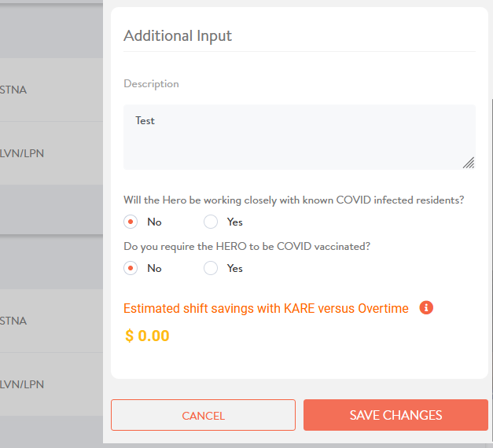
Task: Focus the Description text area containing Test
Action: coord(300,137)
